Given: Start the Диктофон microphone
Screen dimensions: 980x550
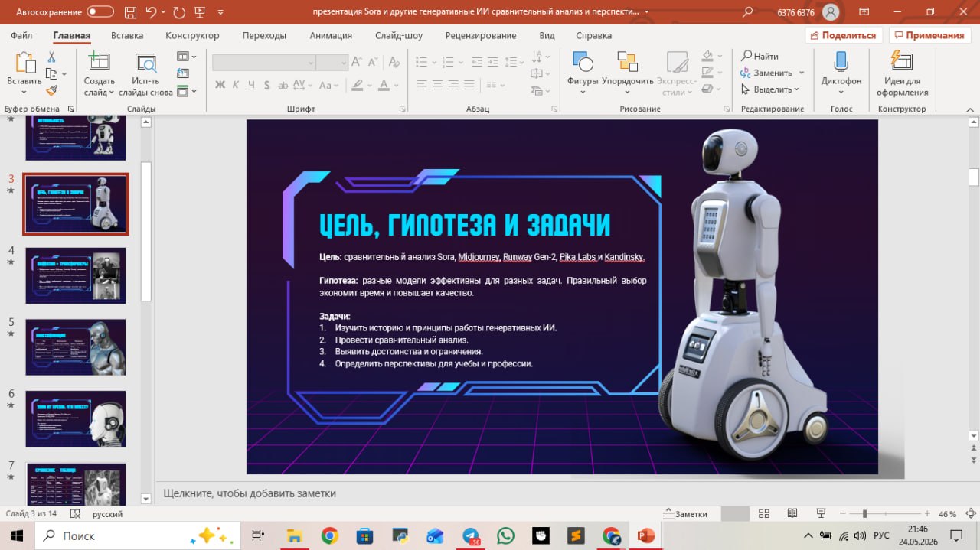Looking at the screenshot, I should (x=841, y=73).
